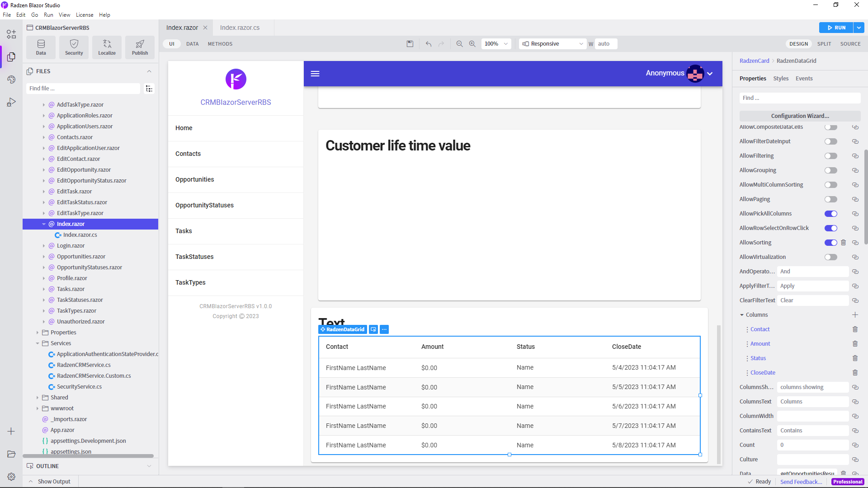Collapse the Columns section
The height and width of the screenshot is (488, 868).
pos(742,315)
